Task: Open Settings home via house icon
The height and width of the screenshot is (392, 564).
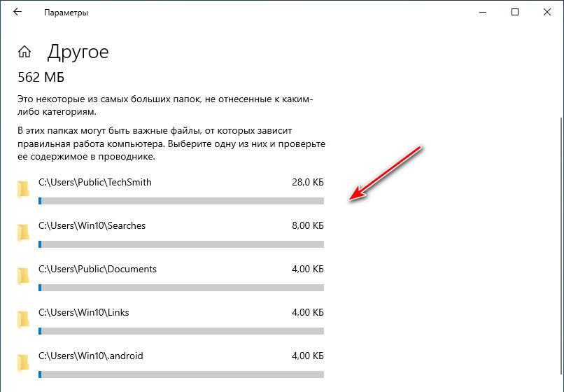Action: tap(24, 52)
